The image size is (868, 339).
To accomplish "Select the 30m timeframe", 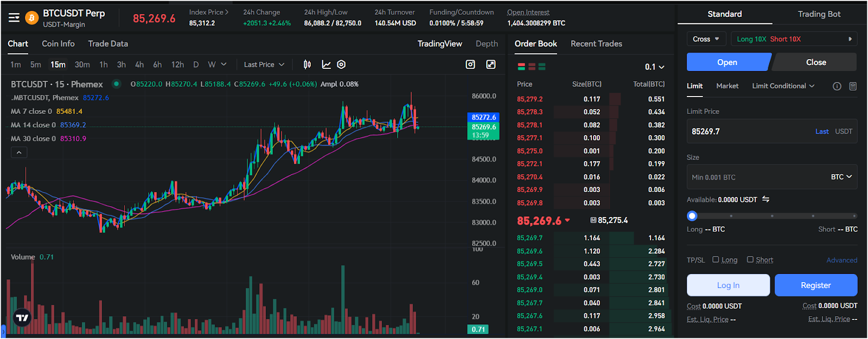I will [x=82, y=65].
